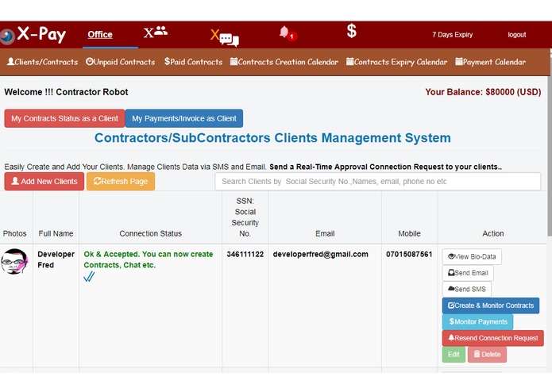This screenshot has width=552, height=392.
Task: Click mobile number 07015087561
Action: pos(409,254)
